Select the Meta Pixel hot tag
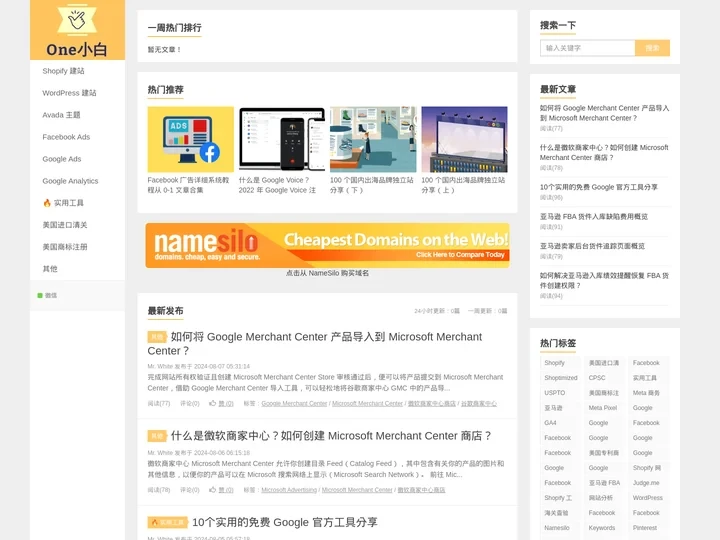This screenshot has width=720, height=540. (x=603, y=408)
